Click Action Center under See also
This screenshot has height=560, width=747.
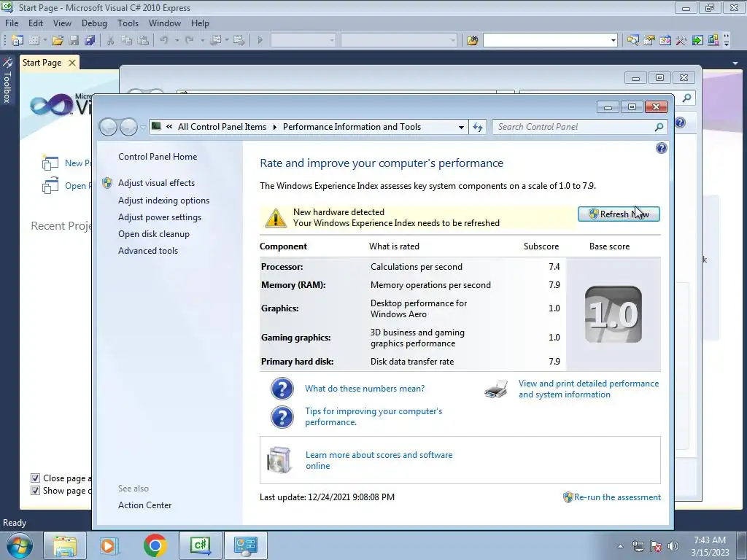click(x=145, y=505)
